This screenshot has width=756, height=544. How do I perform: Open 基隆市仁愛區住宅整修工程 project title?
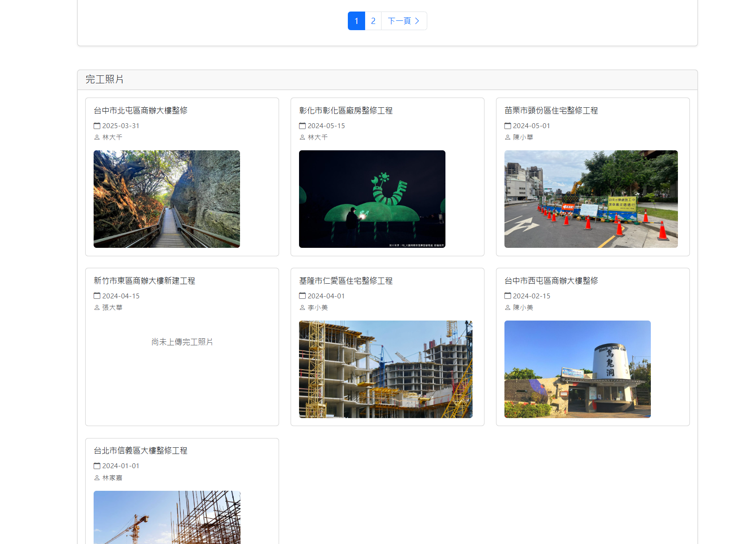click(x=346, y=280)
